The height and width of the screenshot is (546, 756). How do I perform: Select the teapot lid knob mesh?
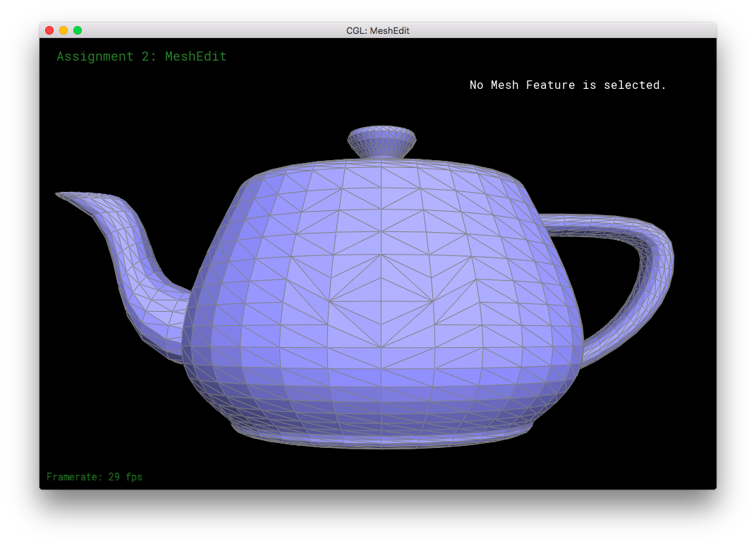382,142
